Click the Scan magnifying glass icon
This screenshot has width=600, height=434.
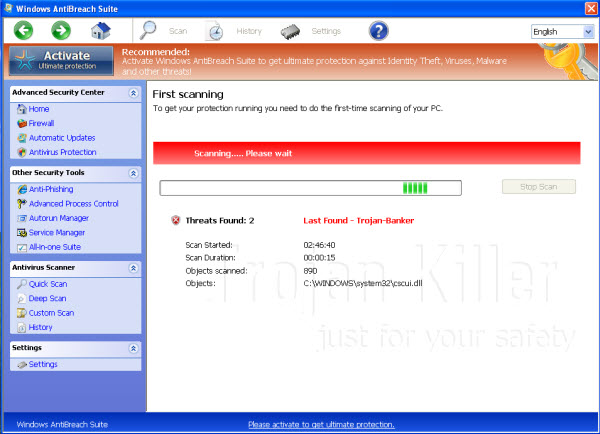click(149, 30)
